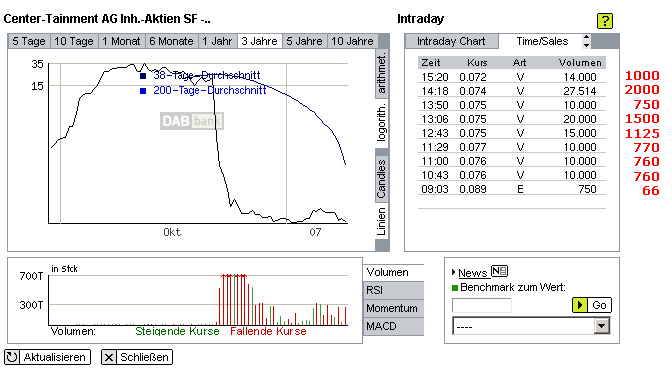Click the Schließen button
This screenshot has height=373, width=672.
pyautogui.click(x=137, y=357)
